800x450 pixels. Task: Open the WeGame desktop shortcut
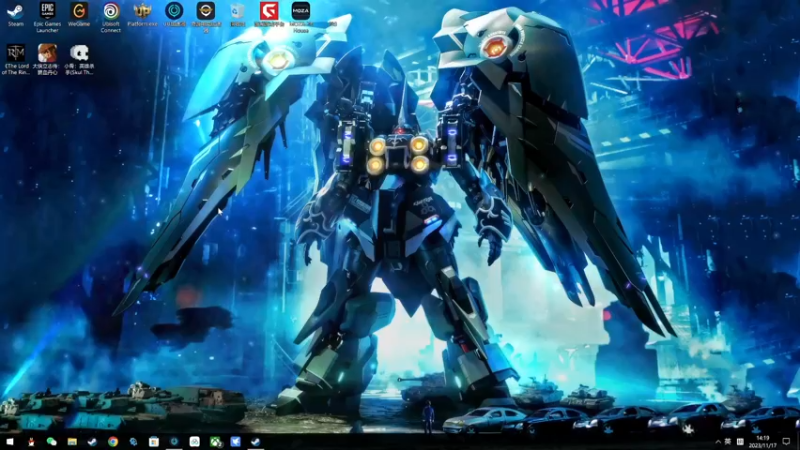point(79,14)
